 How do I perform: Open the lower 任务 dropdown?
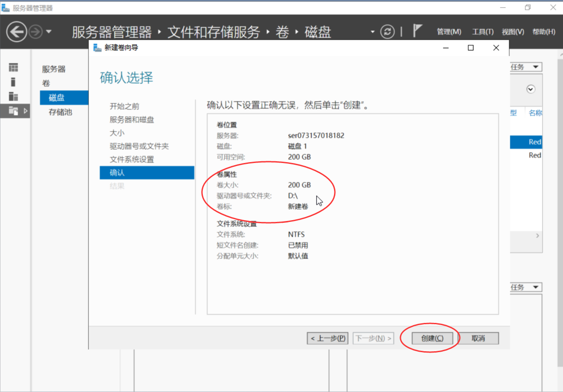click(525, 287)
